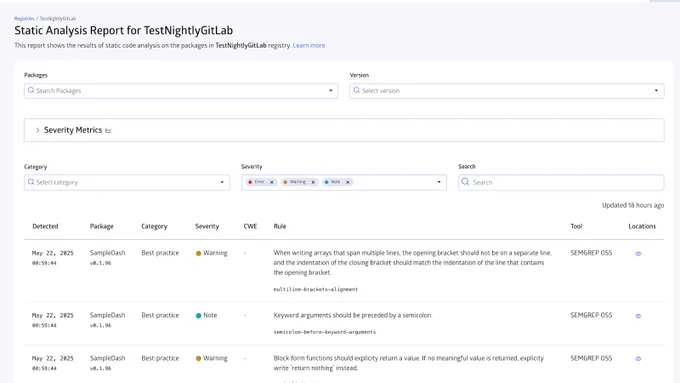Click the Tool column header
The width and height of the screenshot is (680, 383).
tap(576, 226)
